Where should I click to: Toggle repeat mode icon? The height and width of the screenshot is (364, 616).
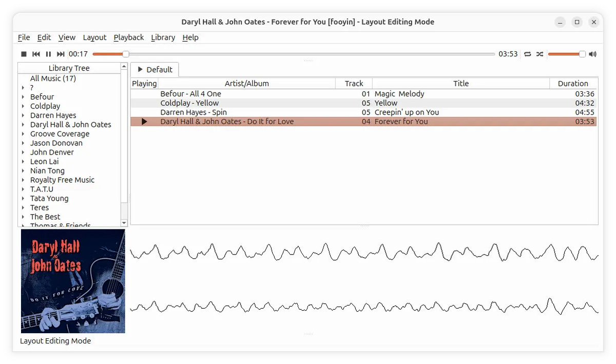pos(528,54)
